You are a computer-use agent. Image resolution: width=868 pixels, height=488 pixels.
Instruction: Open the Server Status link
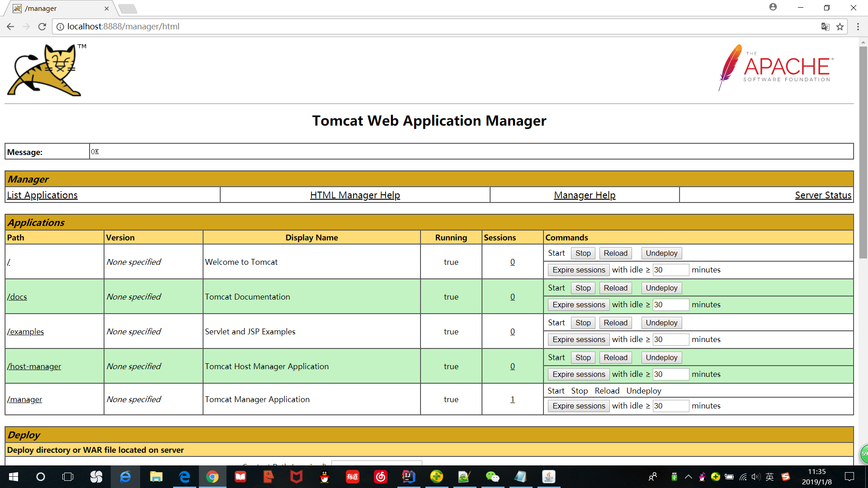click(823, 195)
